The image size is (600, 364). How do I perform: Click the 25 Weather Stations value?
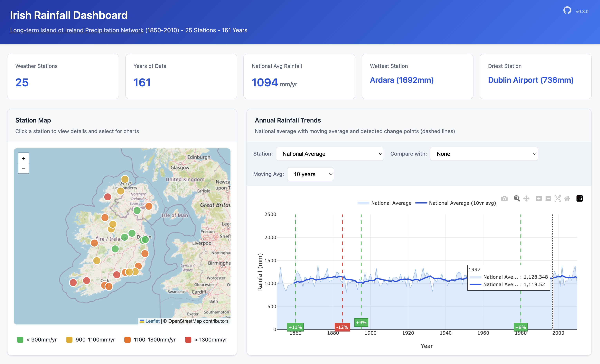22,82
